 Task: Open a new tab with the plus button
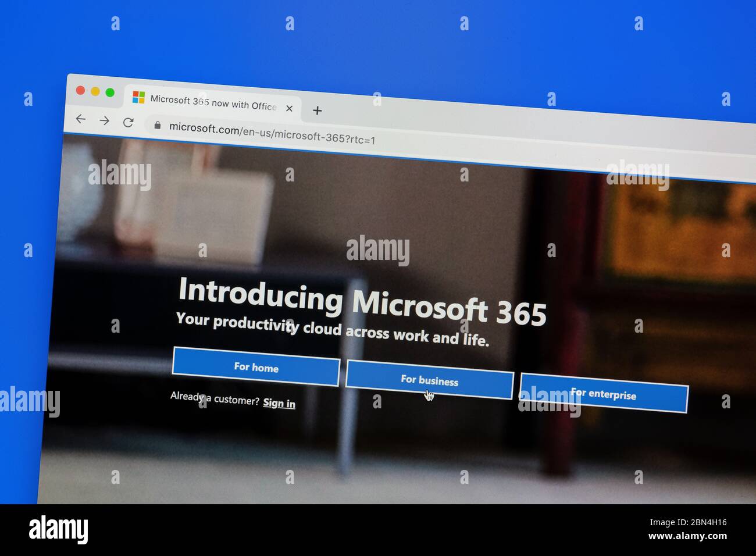tap(318, 111)
